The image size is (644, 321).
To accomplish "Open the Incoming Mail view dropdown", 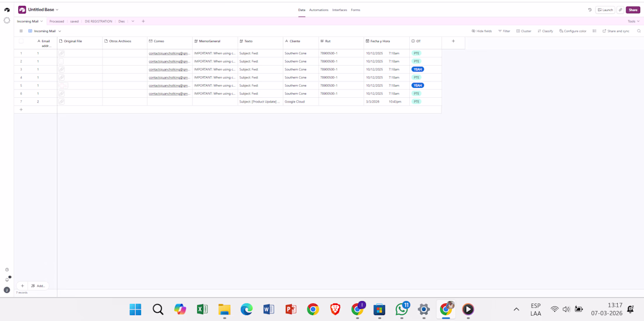I will pos(60,31).
